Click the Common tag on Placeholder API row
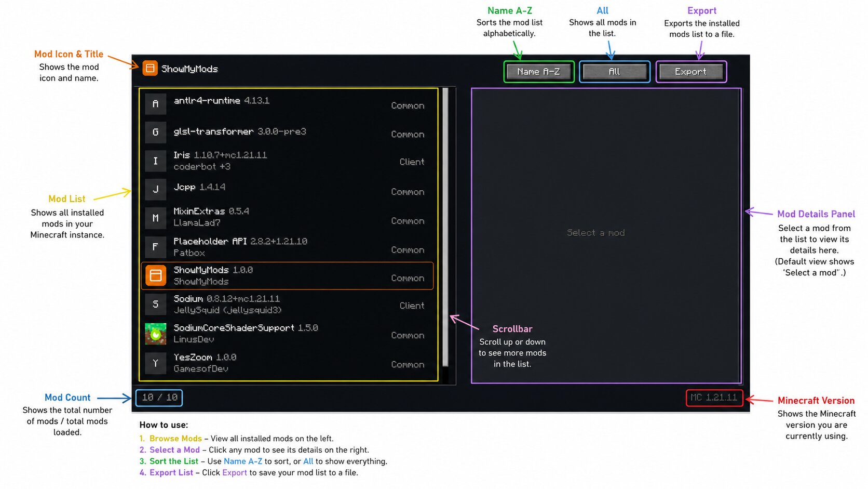The width and height of the screenshot is (868, 489). click(408, 250)
